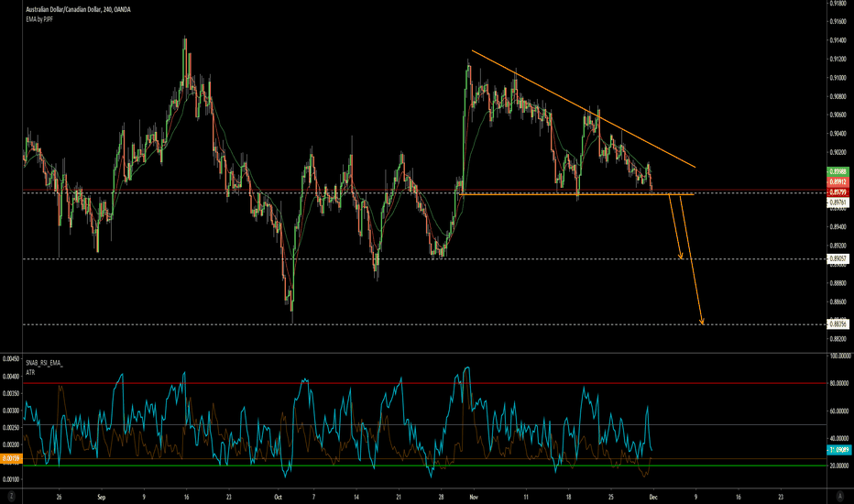Select the 0.89761 horizontal level price label
The height and width of the screenshot is (504, 854).
(x=837, y=203)
